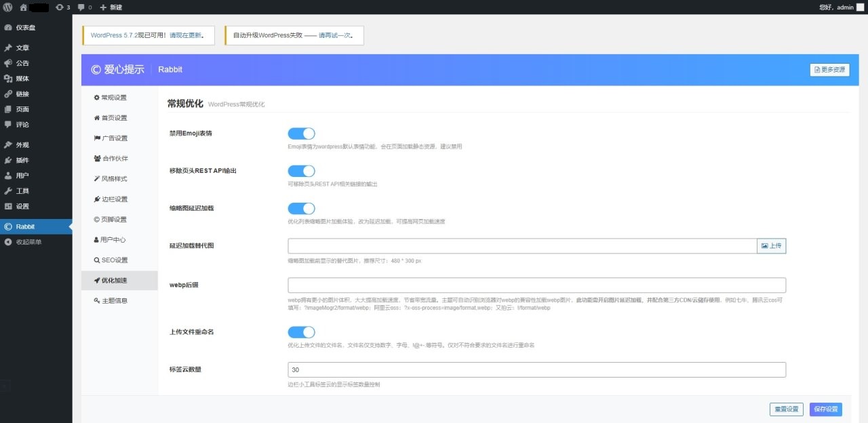Toggle 移除页头REST API输出 switch
868x423 pixels.
click(x=302, y=171)
